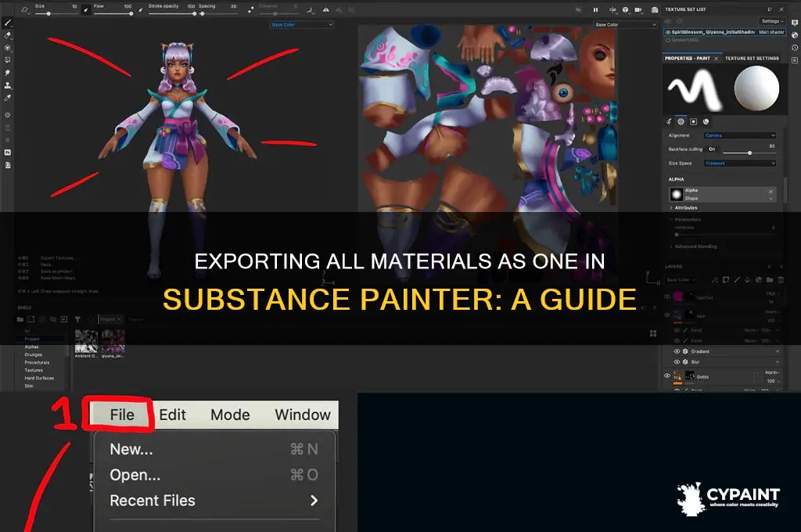This screenshot has height=532, width=801.
Task: Switch to the Texture Set Settings tab
Action: coord(752,58)
